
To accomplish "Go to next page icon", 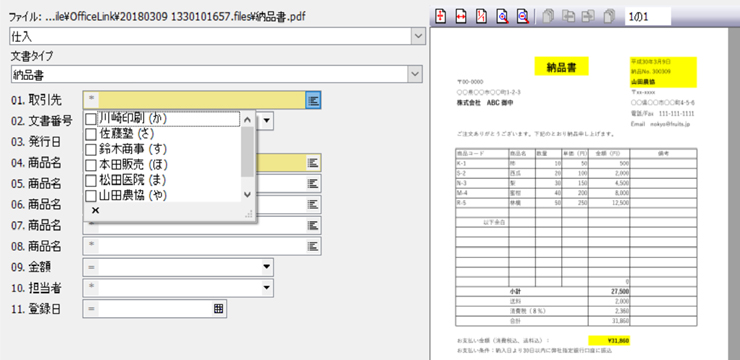I will [x=589, y=17].
